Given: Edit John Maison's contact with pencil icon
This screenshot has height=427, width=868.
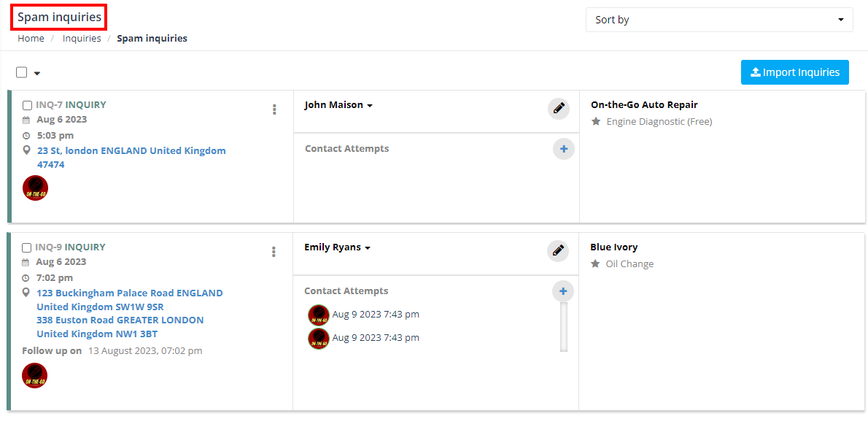Looking at the screenshot, I should pyautogui.click(x=559, y=109).
